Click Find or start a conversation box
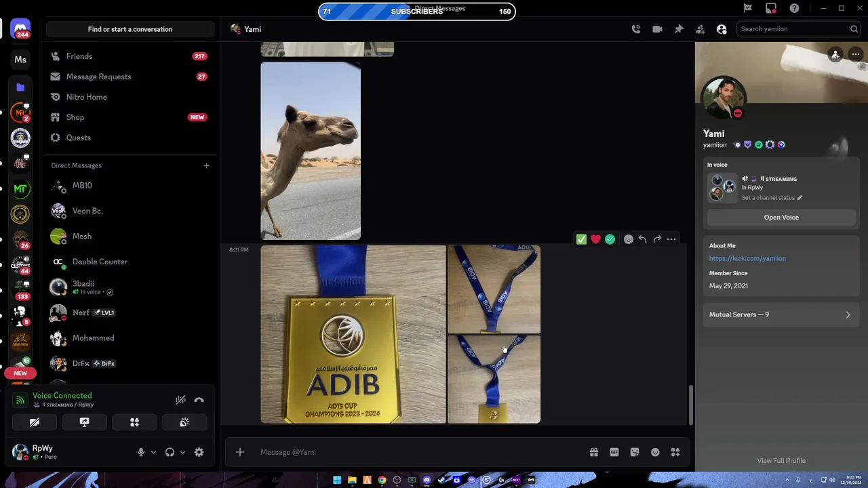 [x=130, y=29]
